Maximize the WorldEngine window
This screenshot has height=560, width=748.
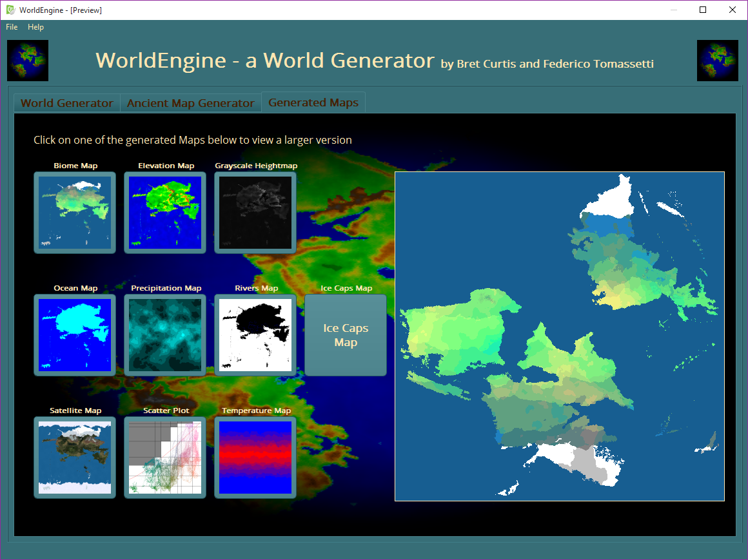703,10
